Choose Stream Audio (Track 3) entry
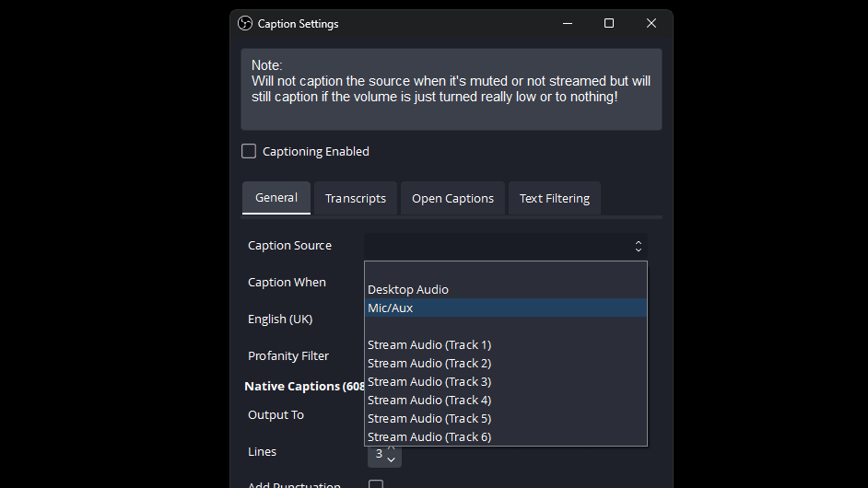This screenshot has width=868, height=488. (429, 382)
